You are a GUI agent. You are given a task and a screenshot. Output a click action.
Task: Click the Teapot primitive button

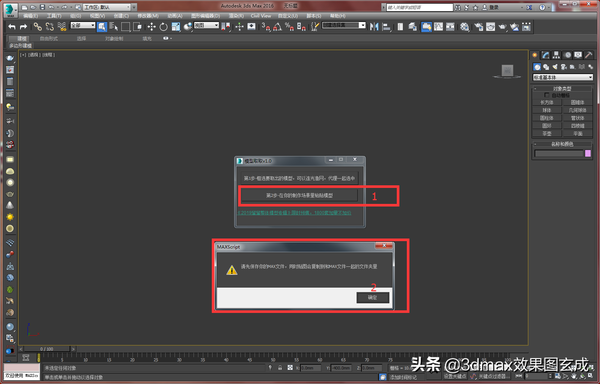[x=547, y=133]
